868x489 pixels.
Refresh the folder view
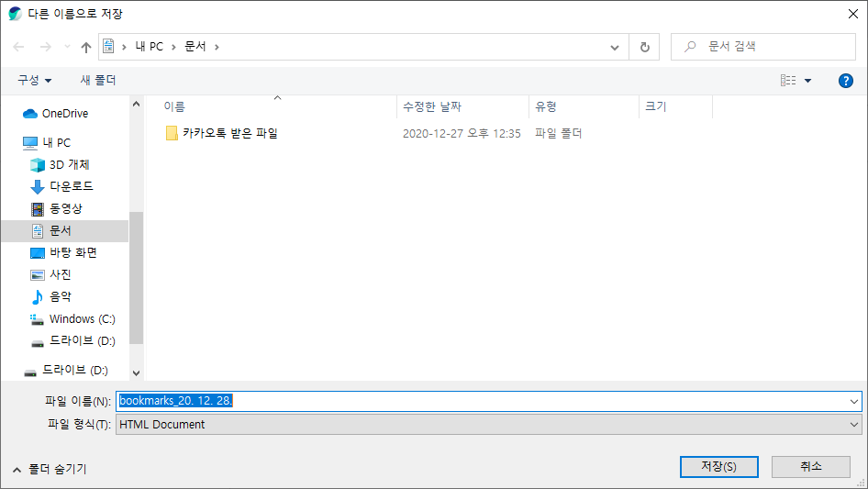coord(644,47)
